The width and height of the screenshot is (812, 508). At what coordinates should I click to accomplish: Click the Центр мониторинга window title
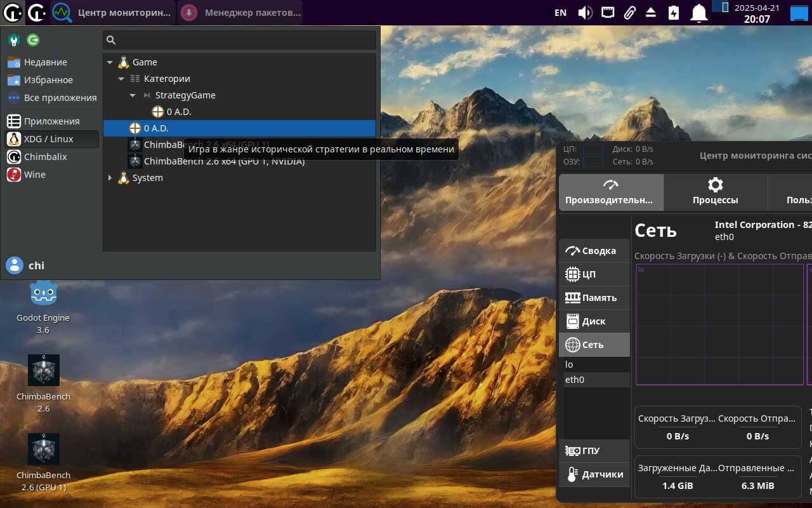756,155
